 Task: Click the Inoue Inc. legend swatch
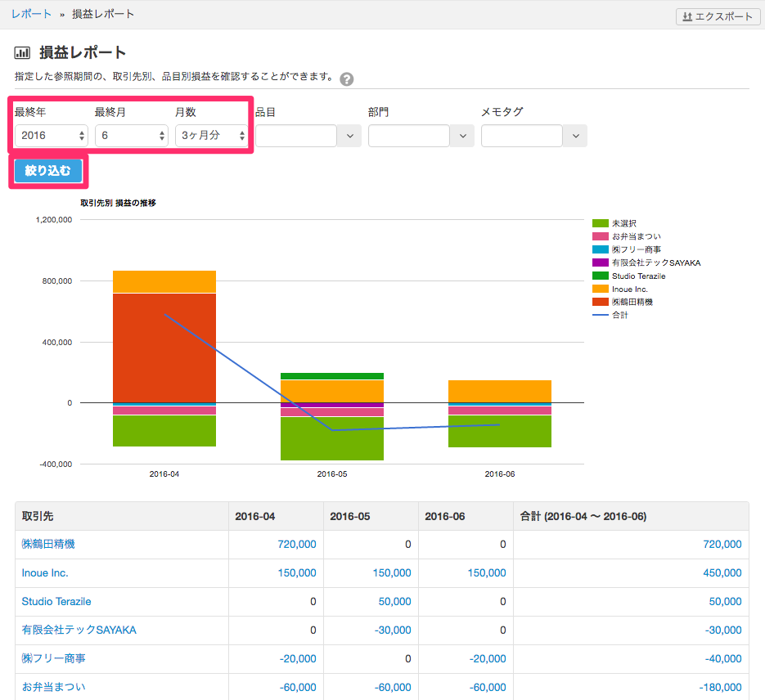(x=600, y=289)
